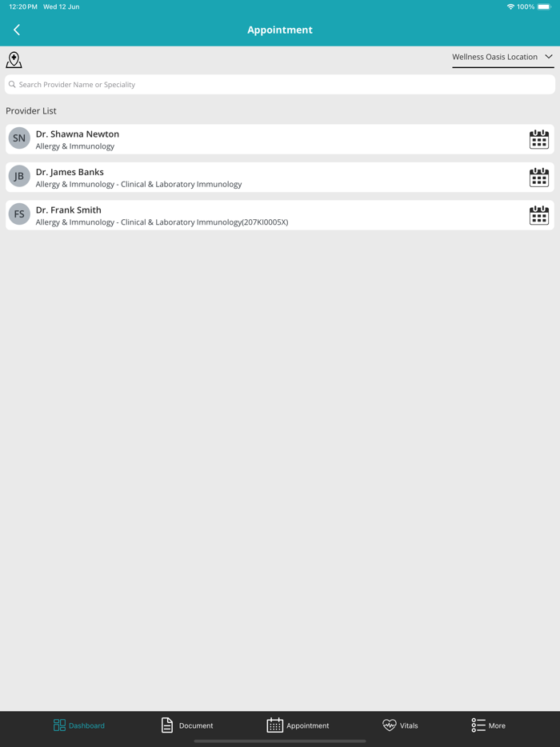Open calendar icon for Dr. Shawna Newton
The width and height of the screenshot is (560, 747).
[539, 138]
